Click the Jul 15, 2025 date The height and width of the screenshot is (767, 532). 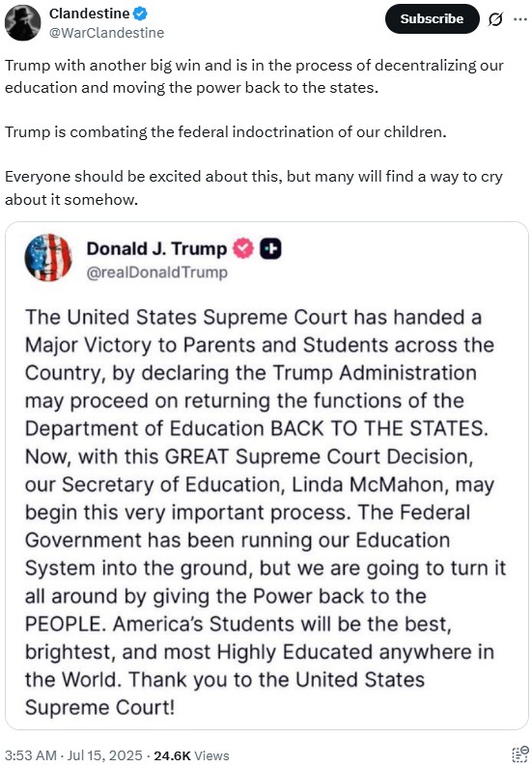pyautogui.click(x=104, y=755)
